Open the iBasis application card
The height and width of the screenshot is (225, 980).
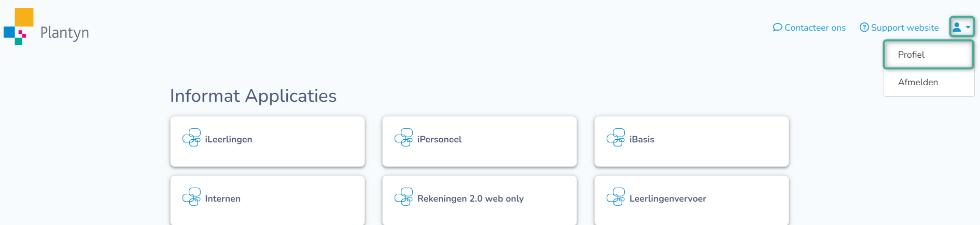tap(691, 141)
